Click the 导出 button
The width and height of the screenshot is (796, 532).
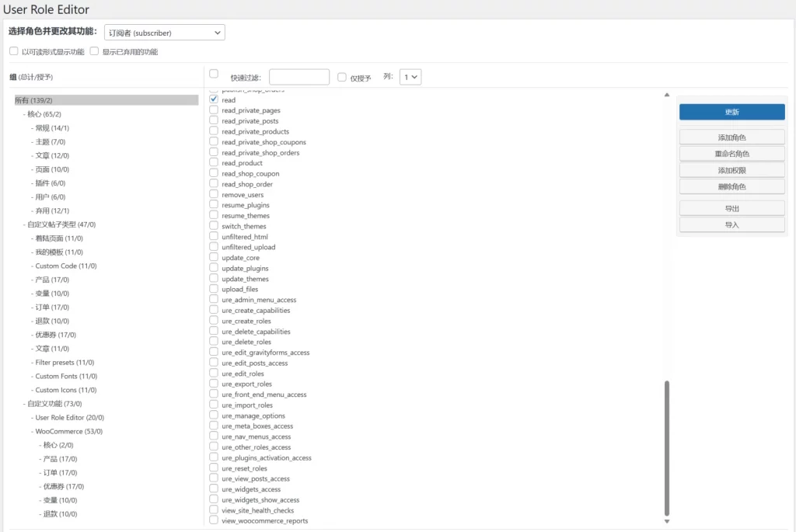point(731,208)
